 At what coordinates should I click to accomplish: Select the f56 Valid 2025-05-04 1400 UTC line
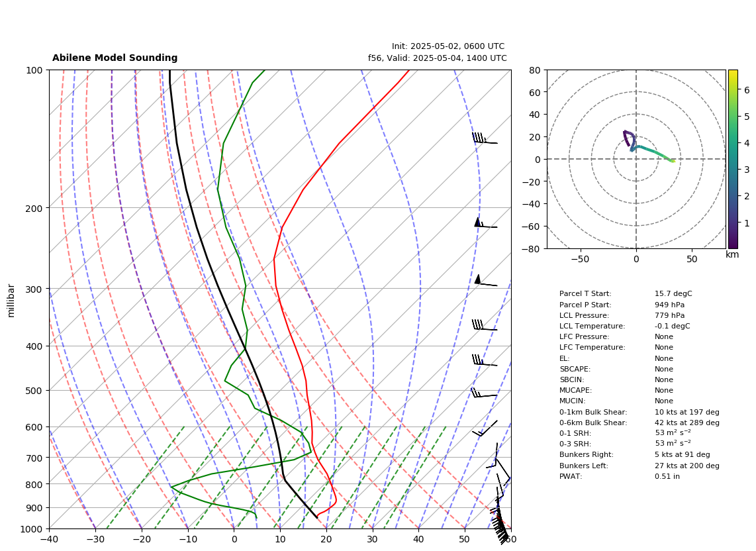438,58
